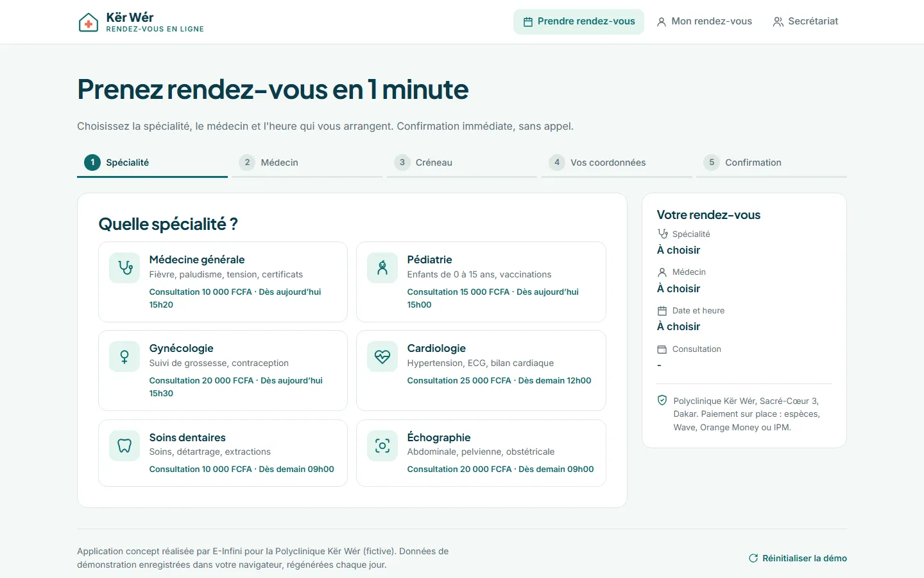Image resolution: width=924 pixels, height=578 pixels.
Task: Choose the Cardiologie card title
Action: pyautogui.click(x=436, y=348)
